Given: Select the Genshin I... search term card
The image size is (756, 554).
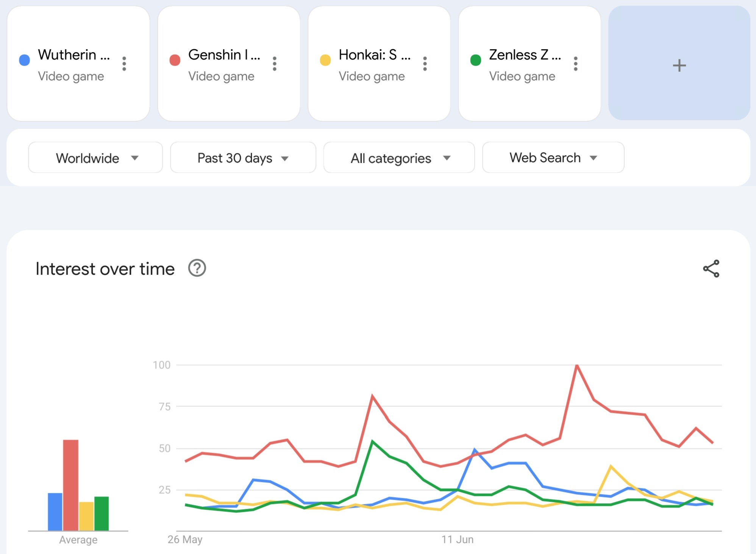Looking at the screenshot, I should (229, 64).
